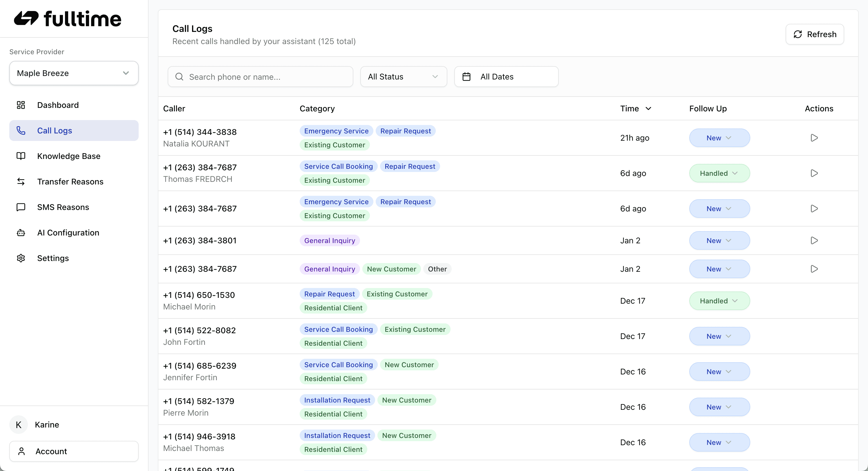
Task: Click the fulltime logo at top left
Action: [67, 19]
